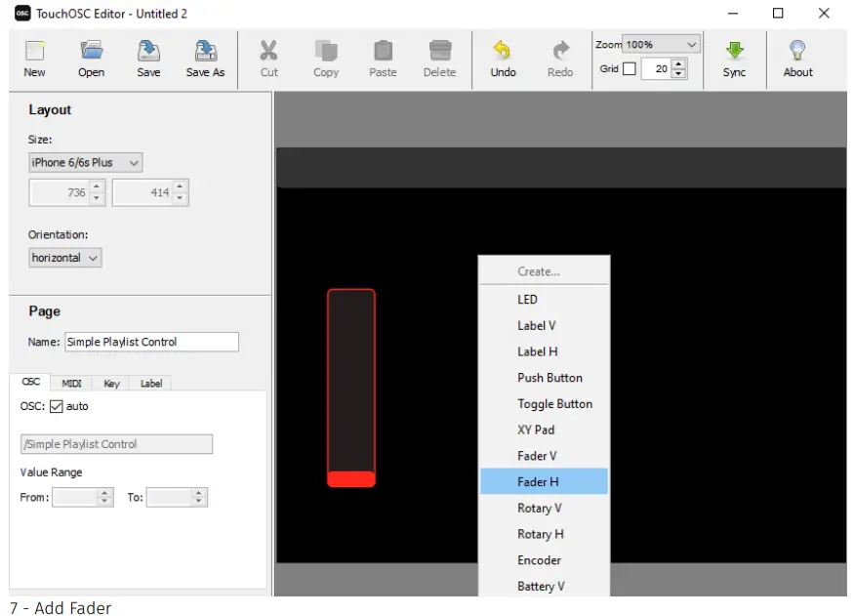Open the About lightbulb icon

coord(797,51)
